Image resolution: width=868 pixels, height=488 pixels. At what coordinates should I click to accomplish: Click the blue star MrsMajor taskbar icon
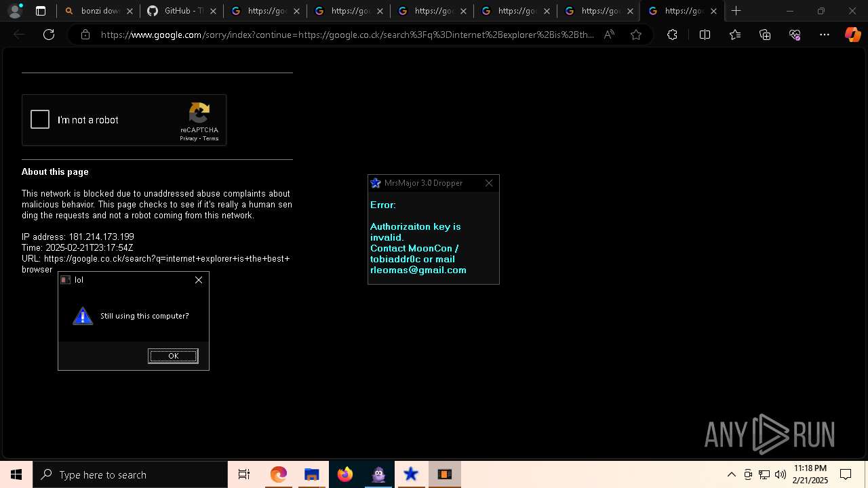(411, 474)
